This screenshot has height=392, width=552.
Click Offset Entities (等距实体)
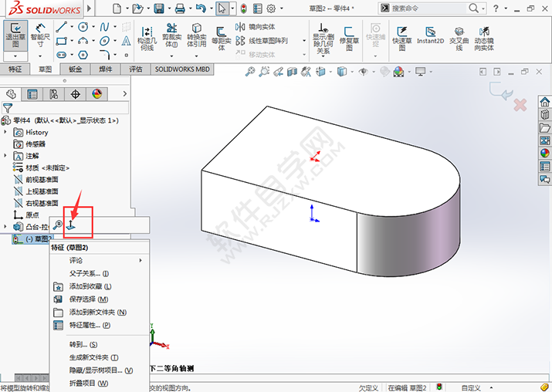coord(221,38)
